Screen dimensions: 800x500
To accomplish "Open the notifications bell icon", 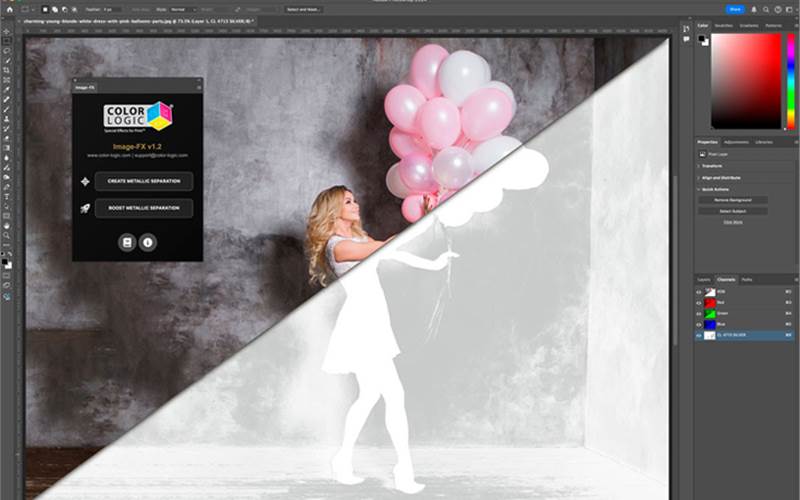I will (754, 9).
